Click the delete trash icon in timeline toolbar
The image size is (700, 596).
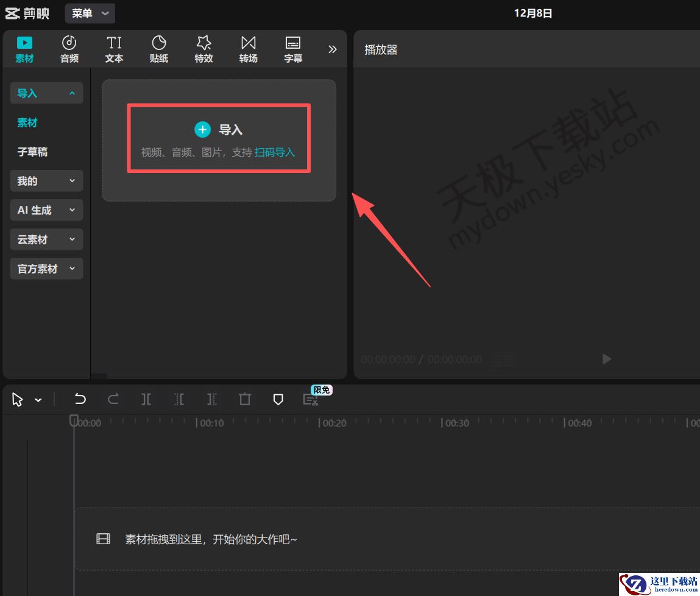(x=245, y=399)
